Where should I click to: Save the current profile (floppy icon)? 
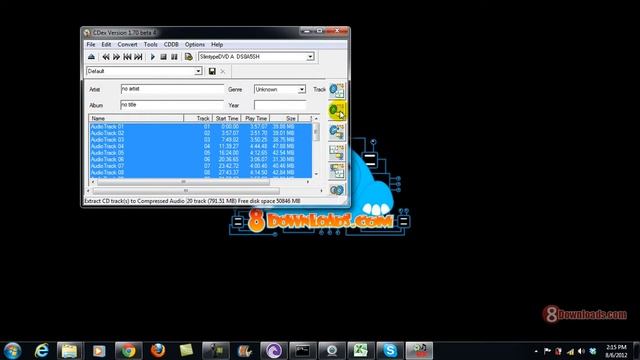point(212,71)
